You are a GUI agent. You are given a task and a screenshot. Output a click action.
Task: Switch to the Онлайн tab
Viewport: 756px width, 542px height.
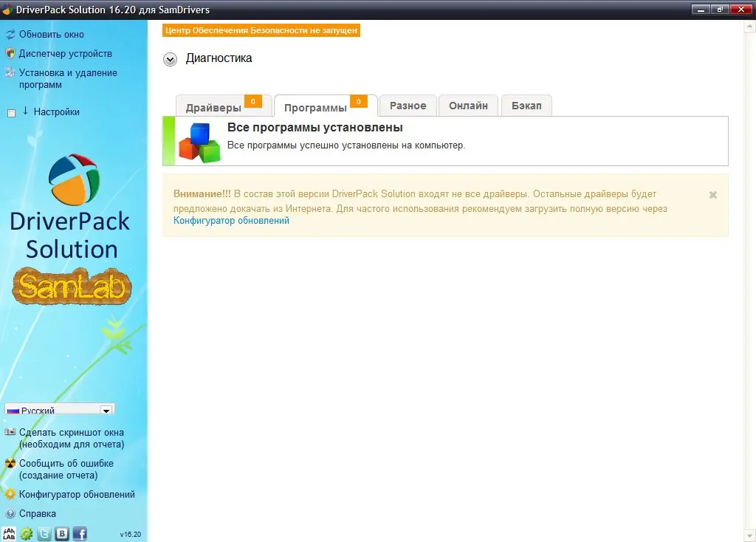[468, 106]
